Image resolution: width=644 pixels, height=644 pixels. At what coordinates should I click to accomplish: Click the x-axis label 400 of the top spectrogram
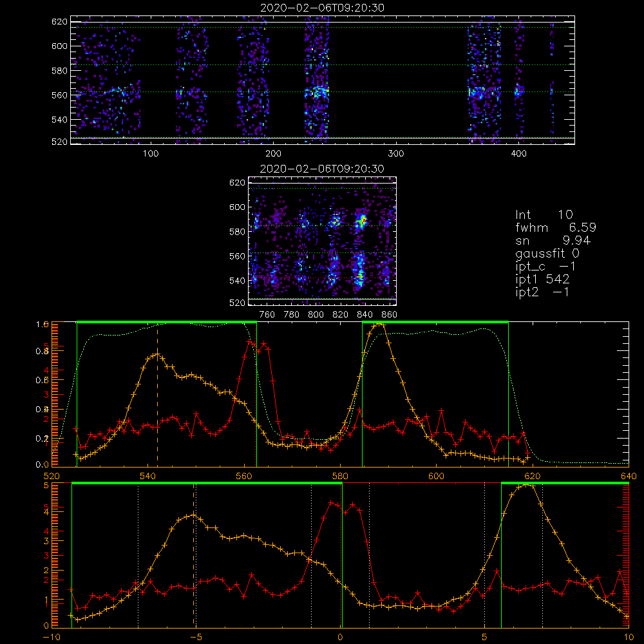pyautogui.click(x=518, y=154)
